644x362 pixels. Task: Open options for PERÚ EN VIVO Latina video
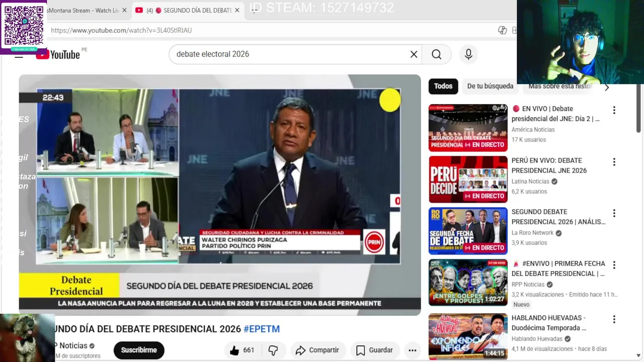pos(614,162)
